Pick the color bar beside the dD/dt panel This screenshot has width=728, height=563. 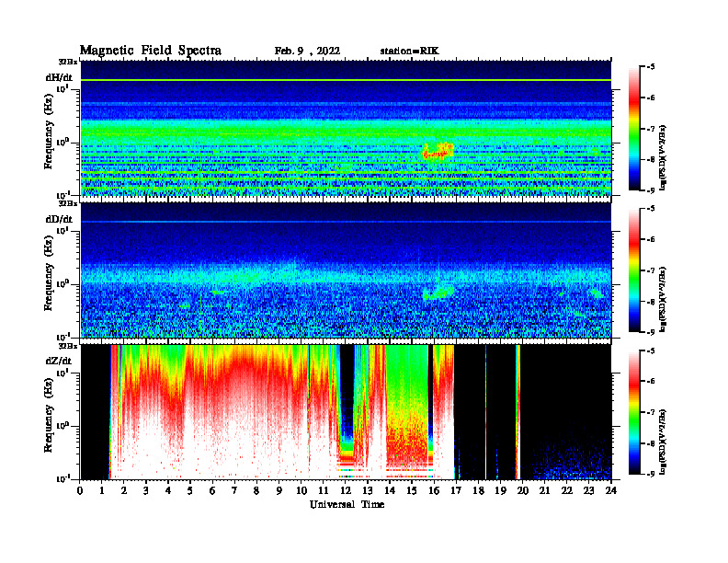tap(634, 270)
